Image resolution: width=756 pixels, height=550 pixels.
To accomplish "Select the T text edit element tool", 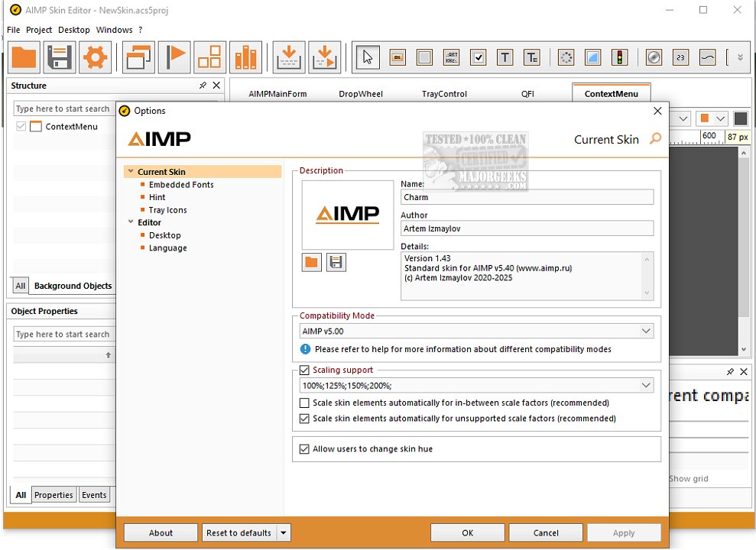I will coord(532,58).
